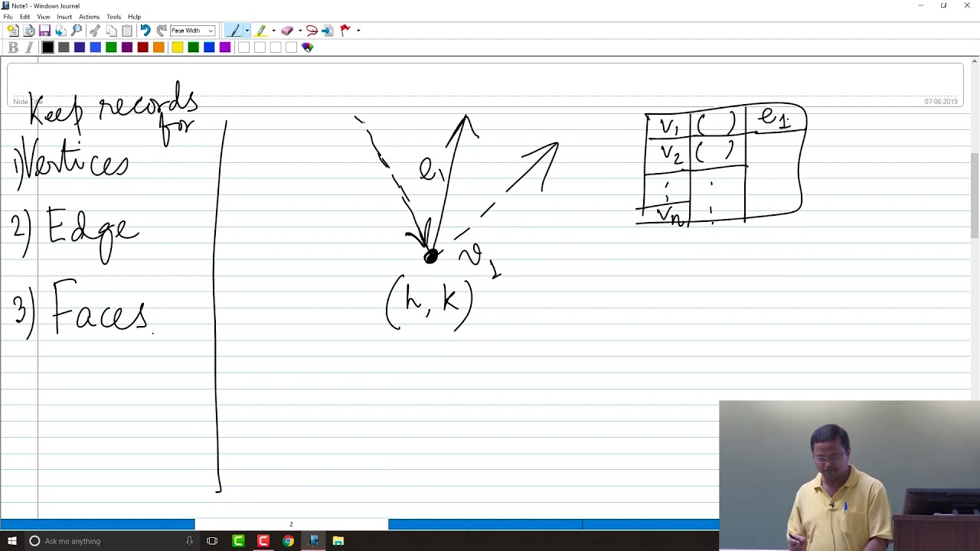This screenshot has height=551, width=980.
Task: Expand the Pen tool options arrow
Action: pos(247,31)
